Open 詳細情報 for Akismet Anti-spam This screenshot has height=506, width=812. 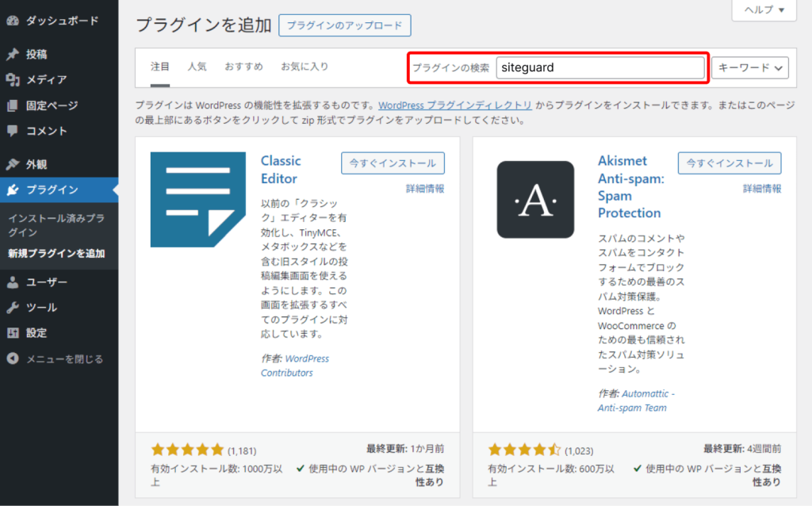[761, 189]
